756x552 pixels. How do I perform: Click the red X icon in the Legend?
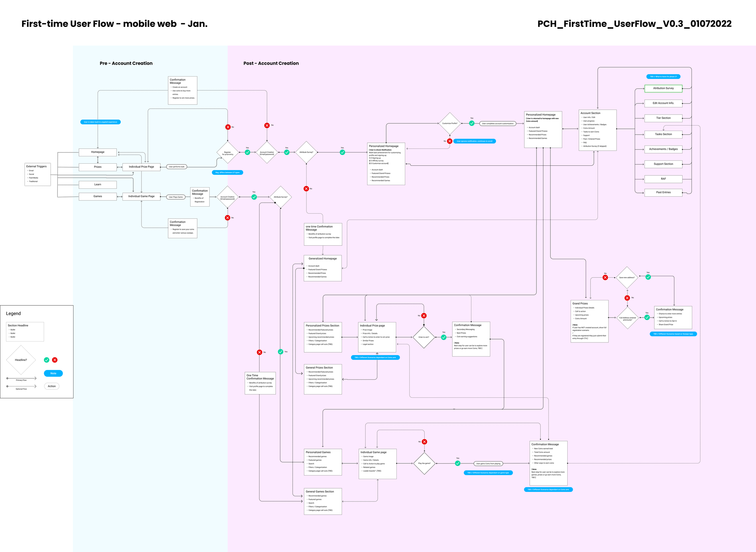click(x=55, y=360)
